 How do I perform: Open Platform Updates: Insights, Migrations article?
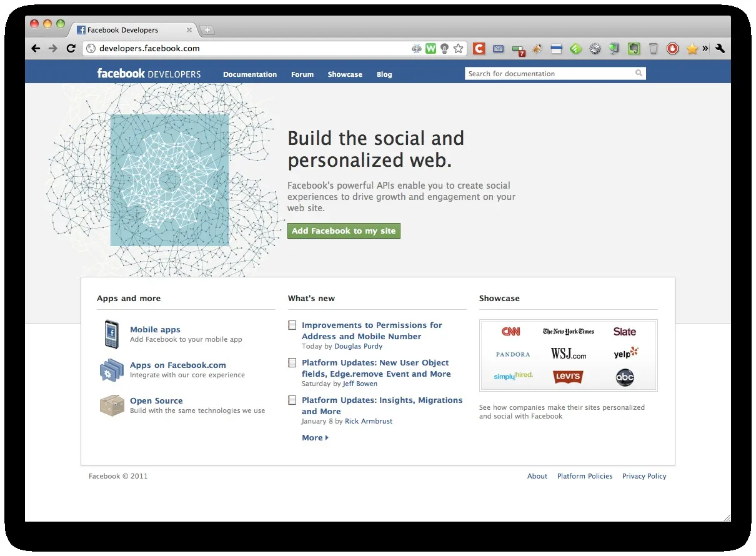point(382,406)
